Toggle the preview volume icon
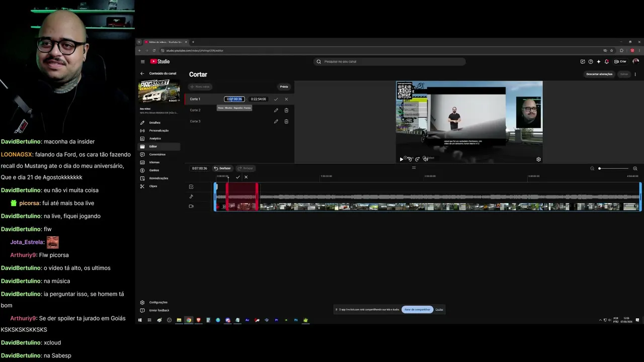 click(x=425, y=159)
